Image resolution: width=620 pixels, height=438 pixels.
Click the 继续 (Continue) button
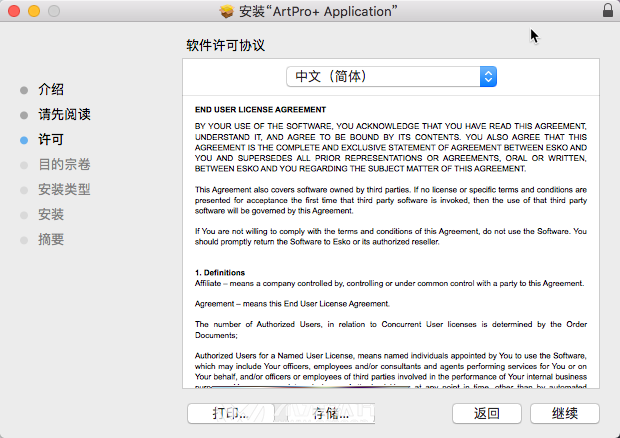[x=565, y=413]
